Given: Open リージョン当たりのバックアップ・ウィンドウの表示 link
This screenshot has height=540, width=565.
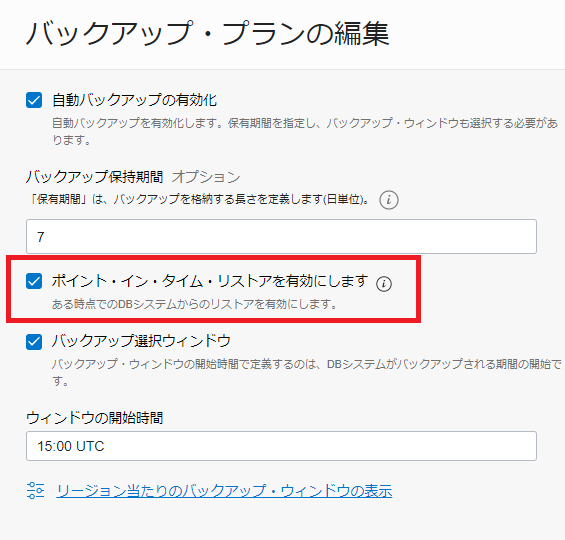Looking at the screenshot, I should pyautogui.click(x=224, y=491).
